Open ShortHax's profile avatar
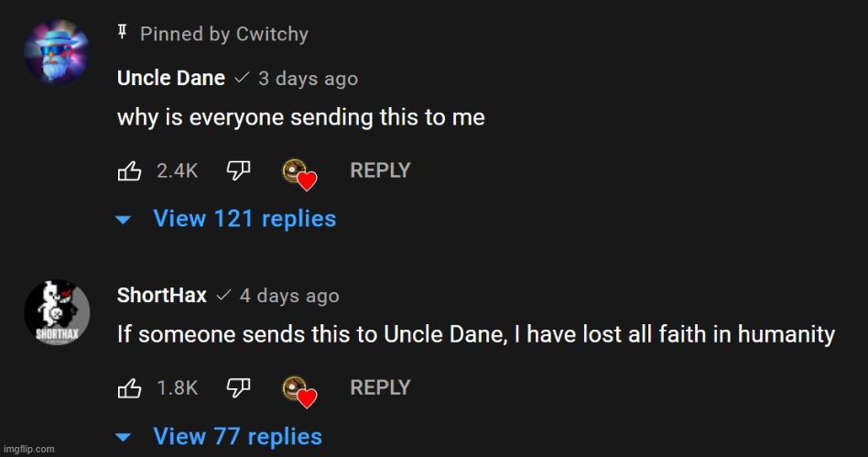Image resolution: width=868 pixels, height=457 pixels. (x=57, y=313)
